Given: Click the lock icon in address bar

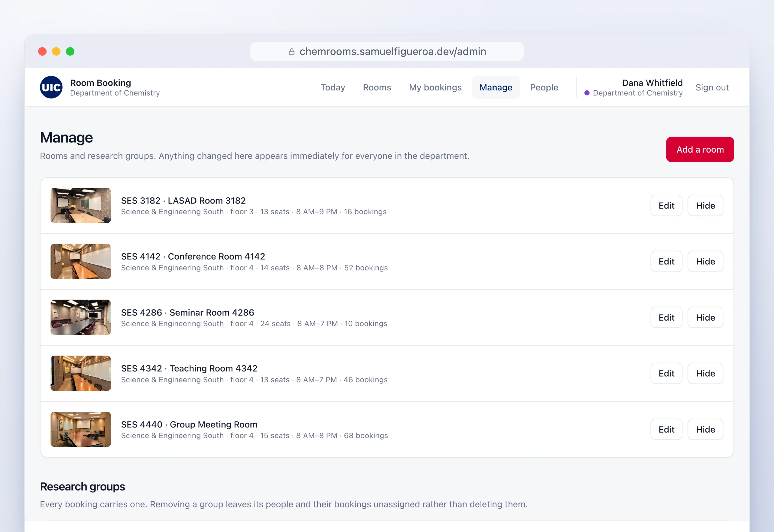Looking at the screenshot, I should coord(292,52).
